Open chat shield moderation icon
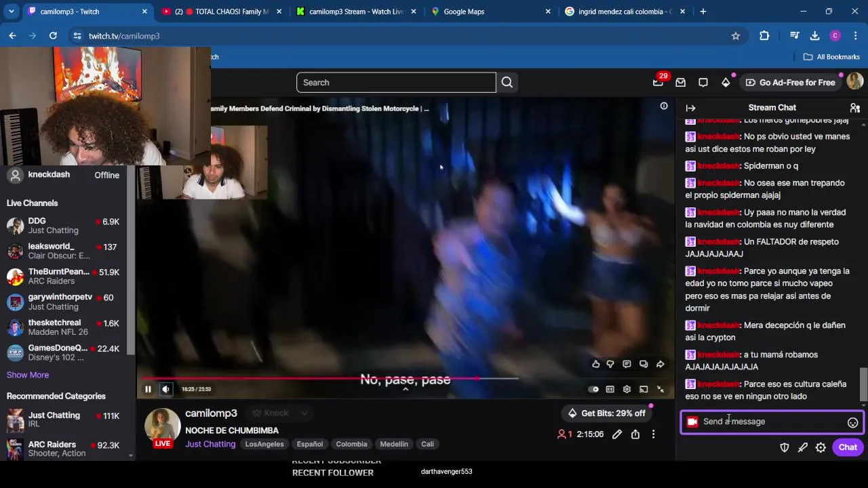Screen dimensions: 868x488 (785, 447)
